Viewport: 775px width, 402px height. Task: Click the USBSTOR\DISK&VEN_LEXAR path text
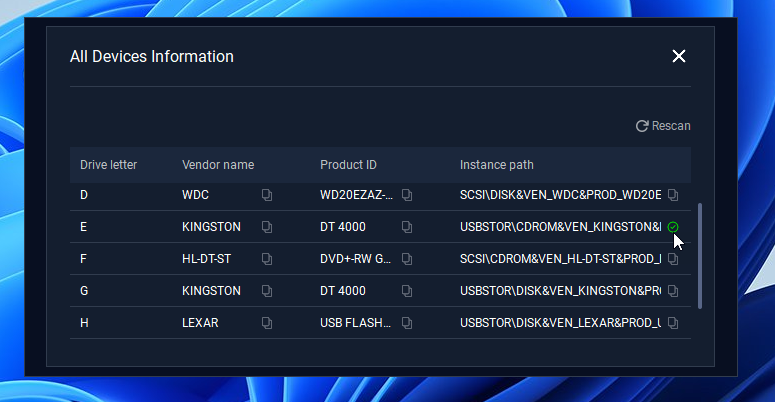[560, 323]
